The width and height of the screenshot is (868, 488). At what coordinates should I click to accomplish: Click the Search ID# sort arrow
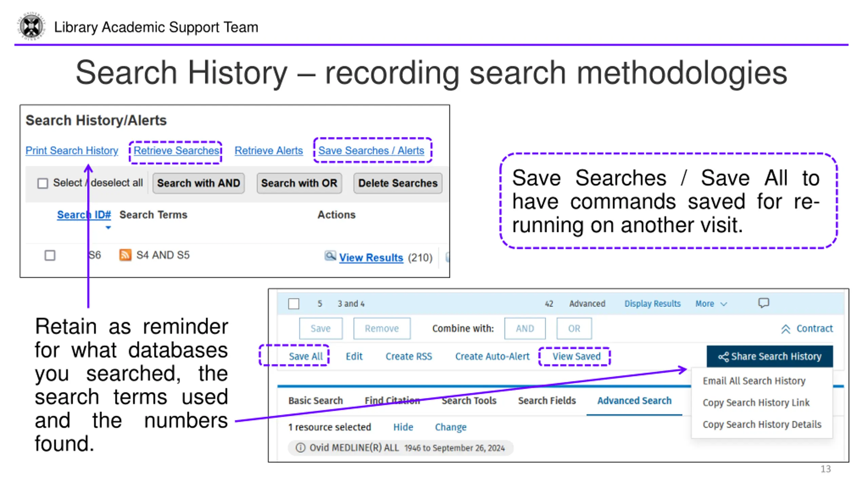pyautogui.click(x=108, y=228)
